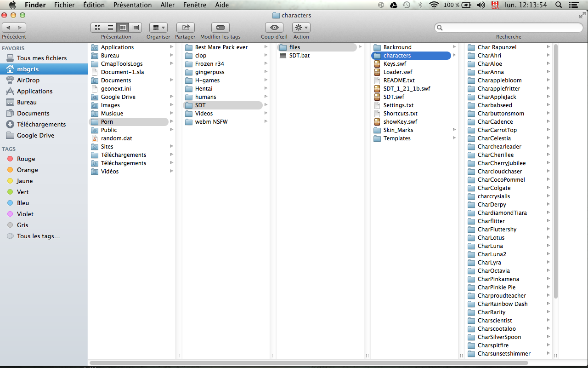Go back with Précédent arrow
Screen dimensions: 588x368
point(8,28)
